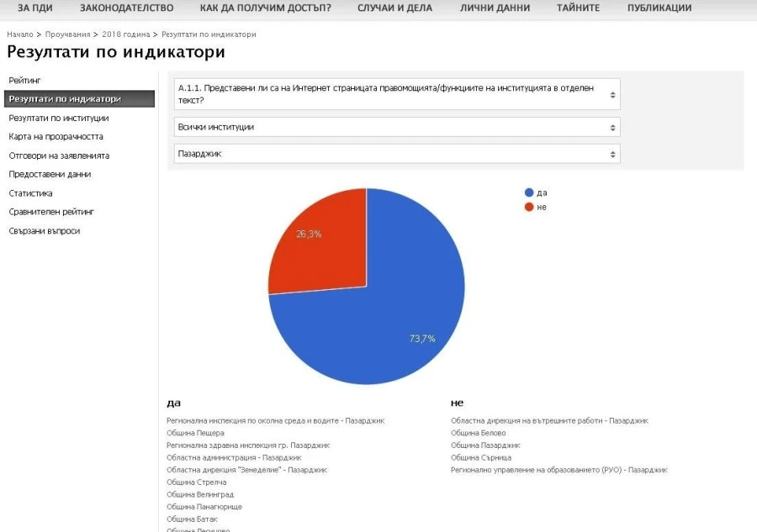This screenshot has height=532, width=757.
Task: Open the ЗАКОНОДАТЕЛСТВО menu item
Action: coord(126,8)
